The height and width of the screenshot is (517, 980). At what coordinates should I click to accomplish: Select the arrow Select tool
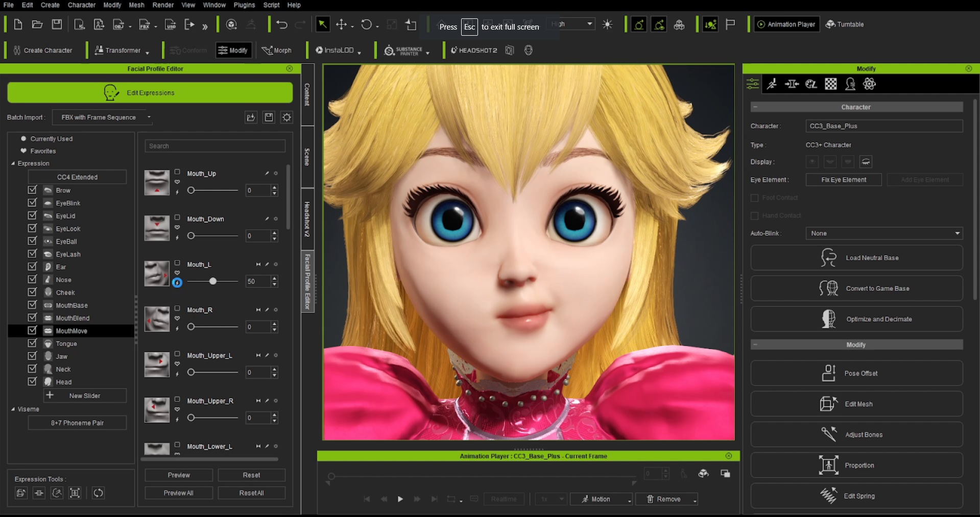coord(322,24)
